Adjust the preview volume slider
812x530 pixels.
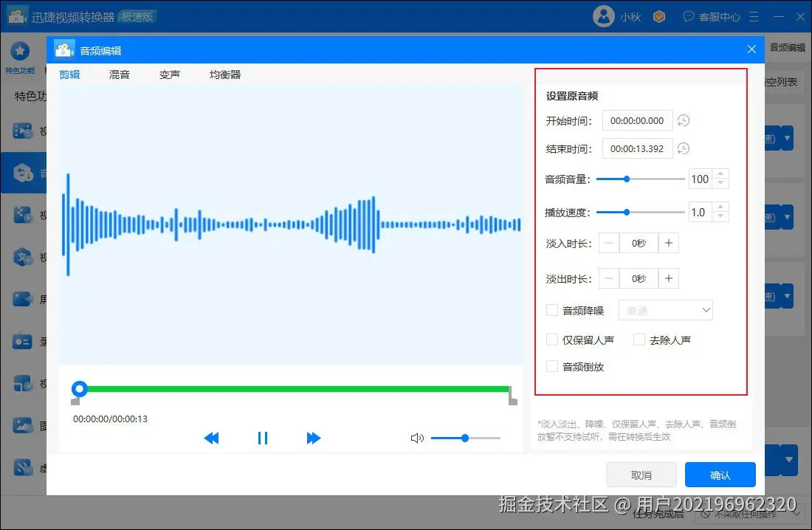465,438
